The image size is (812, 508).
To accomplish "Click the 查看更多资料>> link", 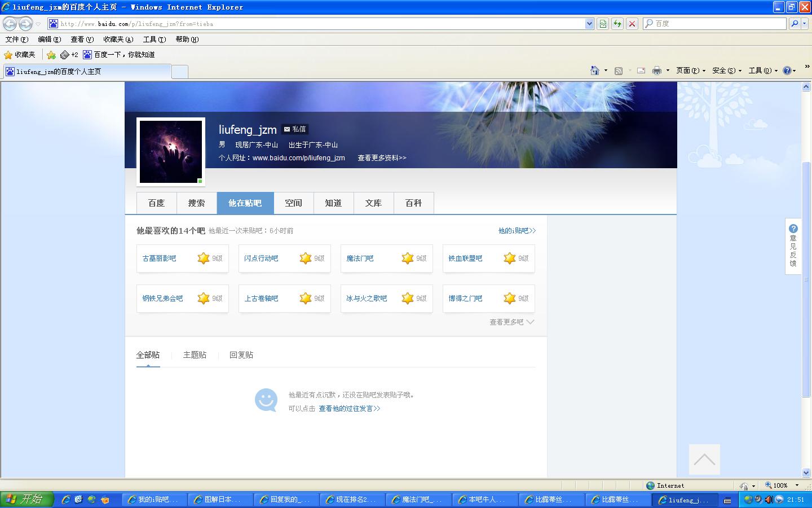I will 382,158.
